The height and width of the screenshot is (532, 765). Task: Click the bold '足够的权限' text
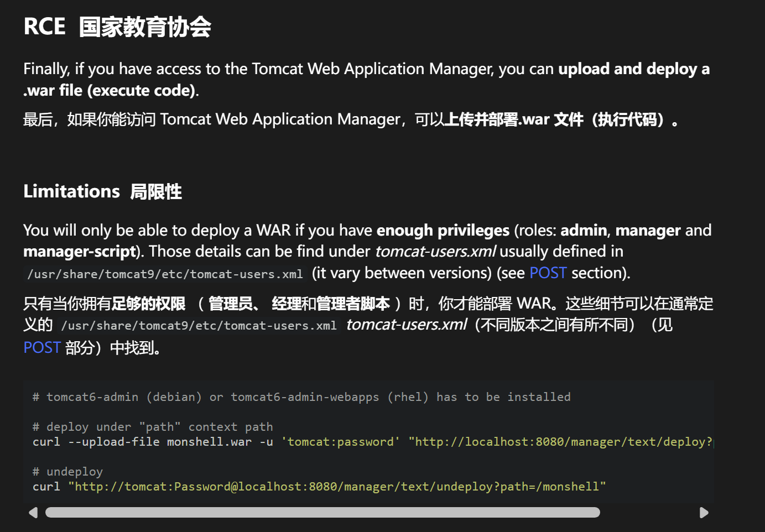point(149,304)
